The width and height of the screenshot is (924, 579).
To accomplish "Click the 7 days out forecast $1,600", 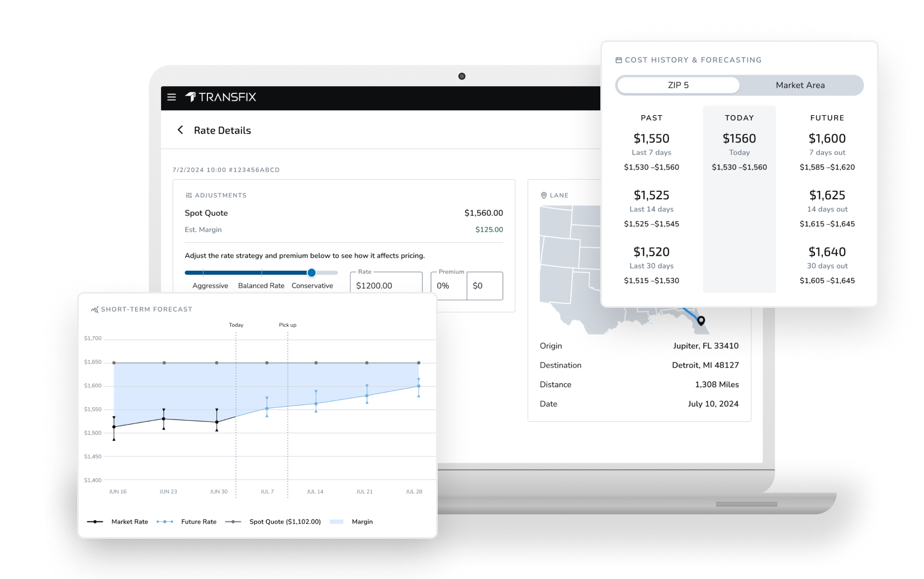I will tap(827, 138).
